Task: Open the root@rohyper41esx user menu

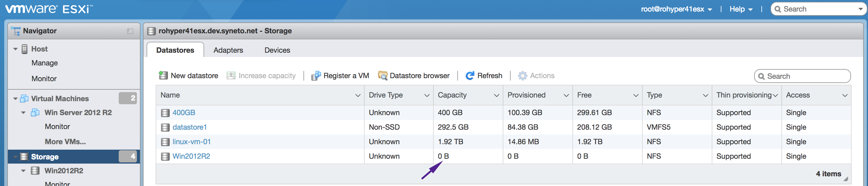Action: [676, 9]
